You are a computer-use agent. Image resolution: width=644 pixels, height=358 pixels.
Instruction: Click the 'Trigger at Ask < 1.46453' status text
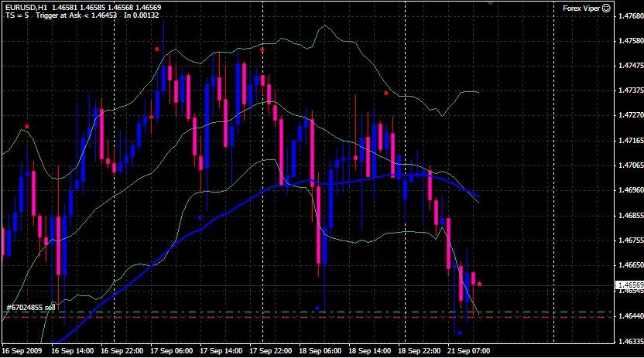pos(76,15)
